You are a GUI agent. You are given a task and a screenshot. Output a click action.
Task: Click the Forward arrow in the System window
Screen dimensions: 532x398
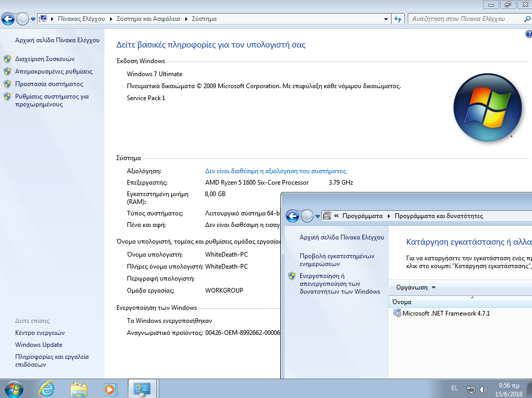pos(22,19)
